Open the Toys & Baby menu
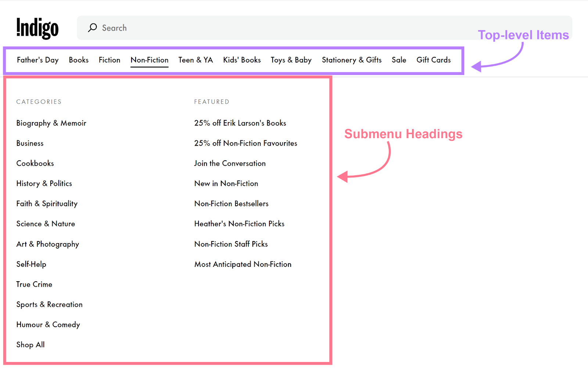The width and height of the screenshot is (588, 372). (x=291, y=60)
